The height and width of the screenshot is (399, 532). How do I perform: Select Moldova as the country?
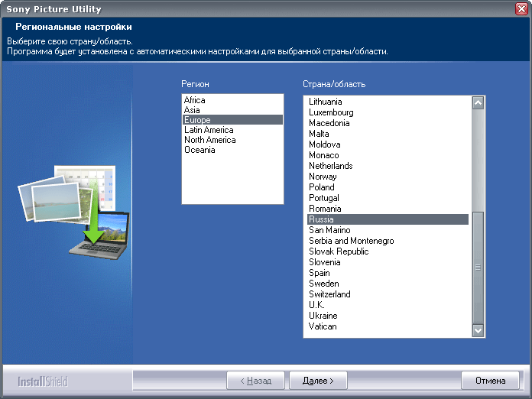point(388,144)
